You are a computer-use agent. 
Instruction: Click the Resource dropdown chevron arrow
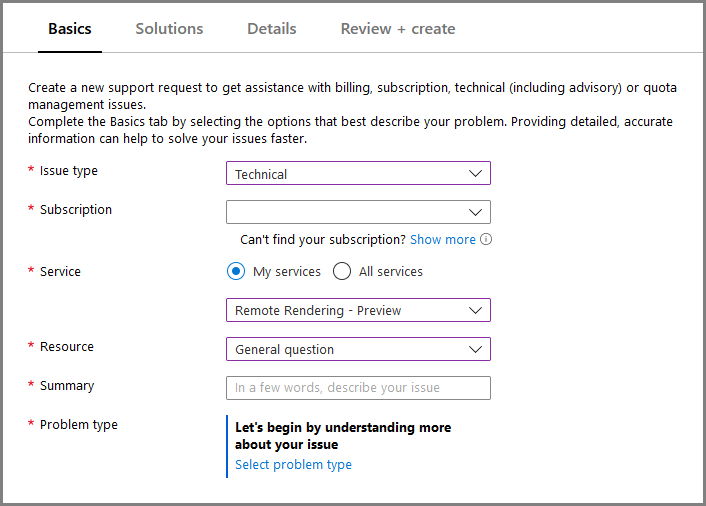coord(475,349)
